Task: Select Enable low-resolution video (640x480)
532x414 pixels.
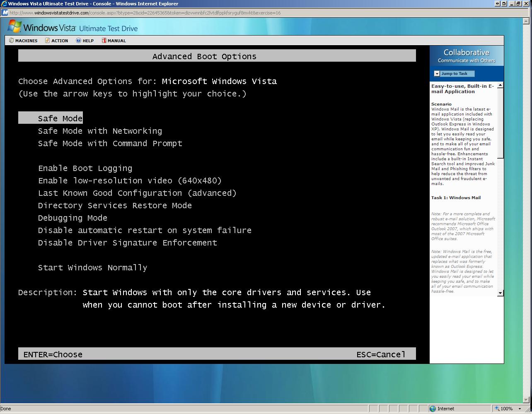Action: 130,181
